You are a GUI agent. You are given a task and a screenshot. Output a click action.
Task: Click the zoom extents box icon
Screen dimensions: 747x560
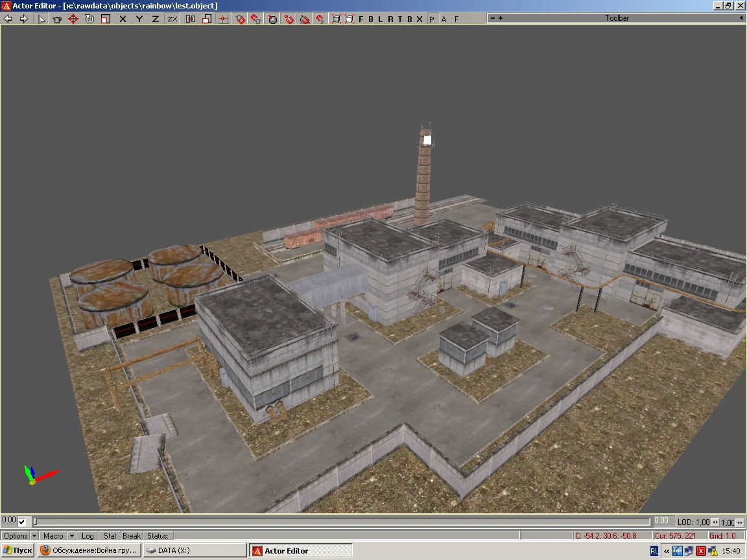[337, 19]
